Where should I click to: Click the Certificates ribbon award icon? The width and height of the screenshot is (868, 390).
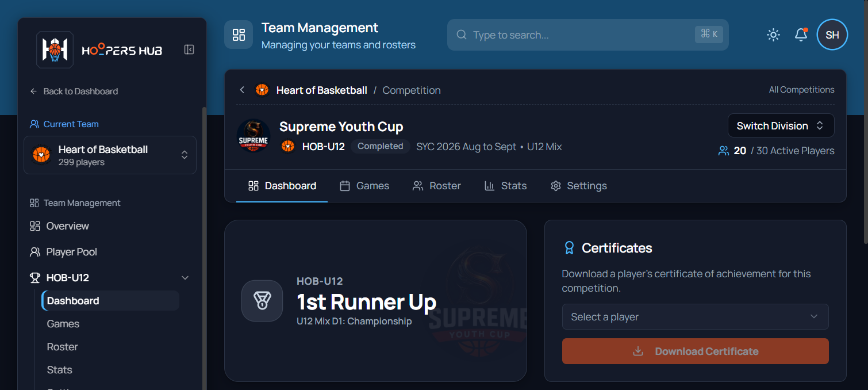(569, 248)
